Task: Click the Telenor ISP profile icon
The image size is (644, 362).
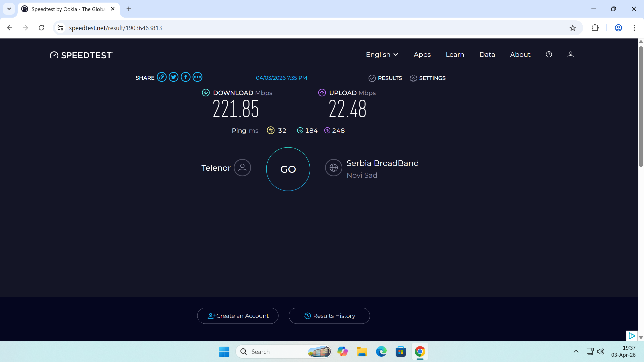Action: [x=242, y=168]
